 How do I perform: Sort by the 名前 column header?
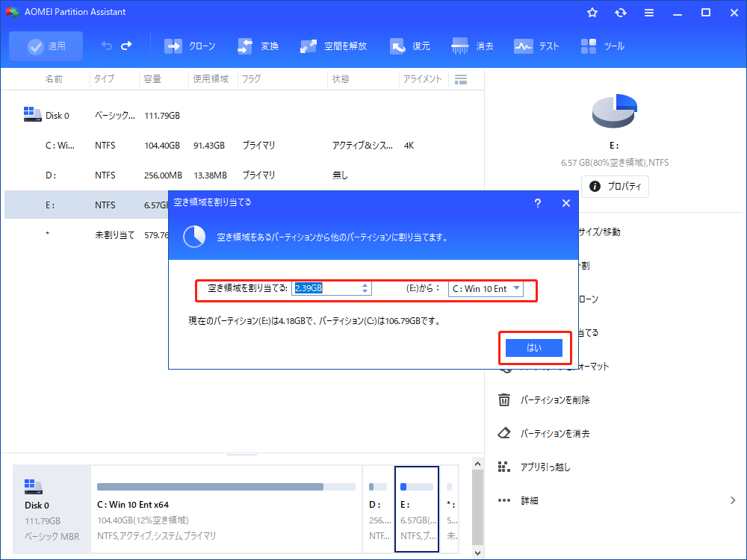[x=54, y=79]
